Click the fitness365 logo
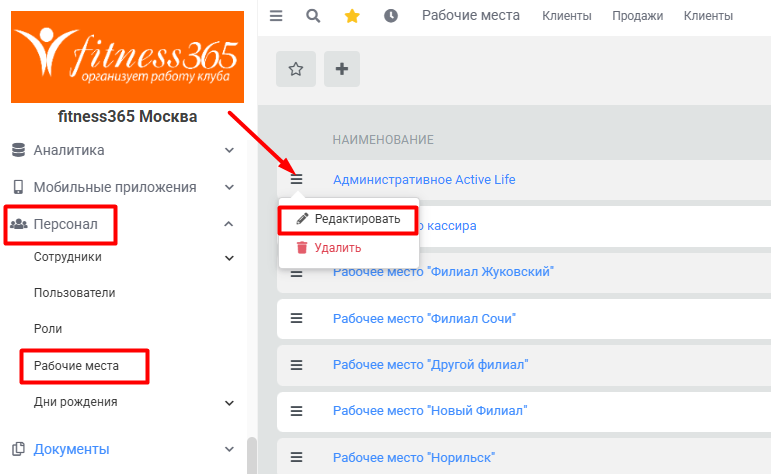The height and width of the screenshot is (474, 771). [127, 57]
